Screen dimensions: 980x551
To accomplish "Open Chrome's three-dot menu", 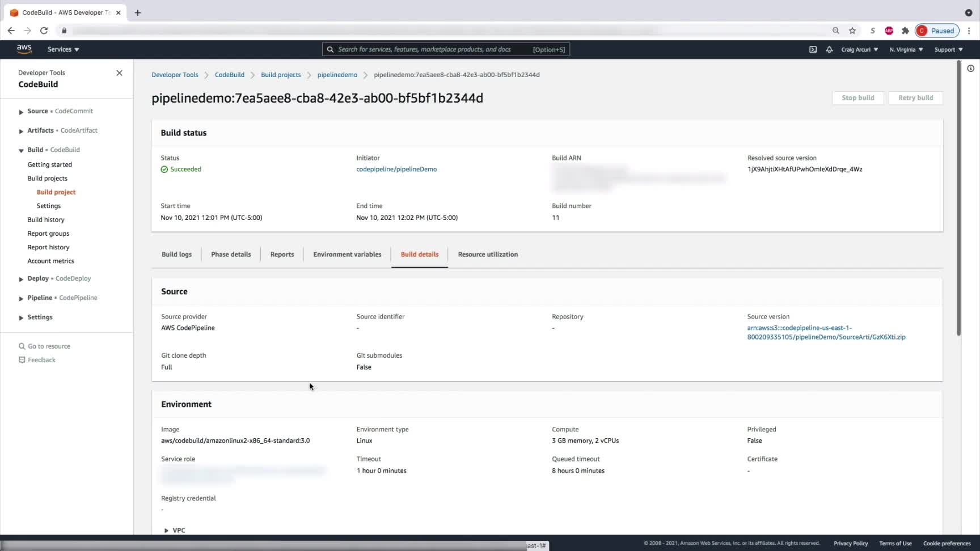I will pos(969,31).
